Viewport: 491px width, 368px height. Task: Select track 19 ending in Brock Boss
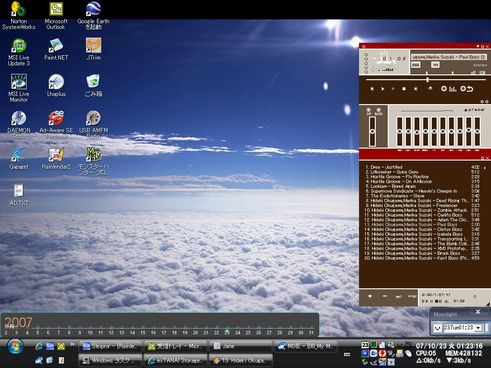click(422, 253)
